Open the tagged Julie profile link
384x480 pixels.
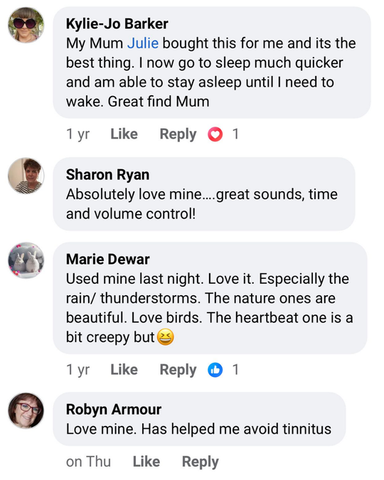(x=143, y=43)
